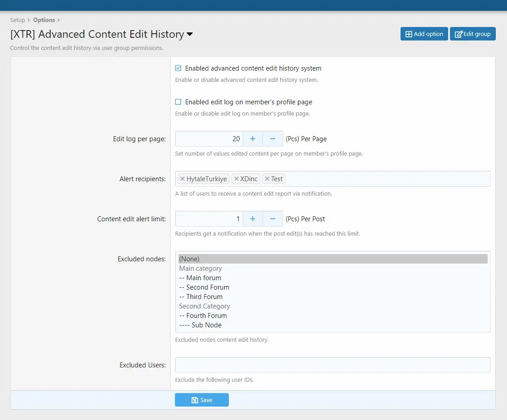Viewport: 507px width, 420px height.
Task: Open the Options breadcrumb link
Action: click(x=44, y=20)
